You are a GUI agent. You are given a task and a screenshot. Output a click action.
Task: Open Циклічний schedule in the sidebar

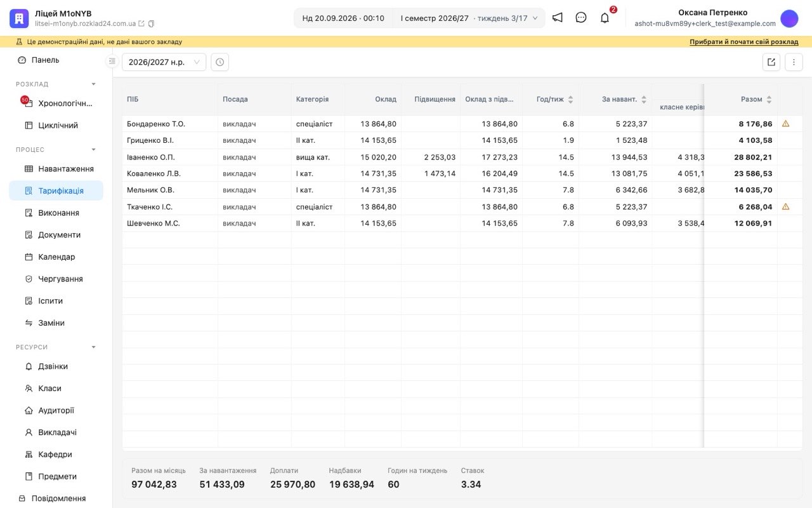point(56,125)
